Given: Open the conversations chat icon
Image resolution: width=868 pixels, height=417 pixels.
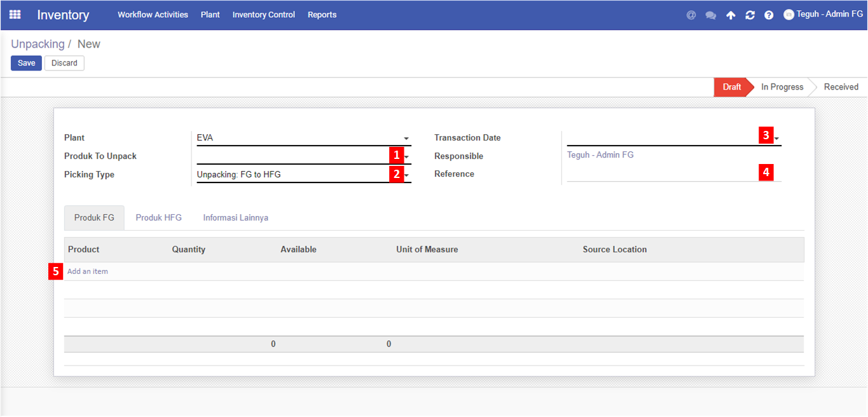Looking at the screenshot, I should (x=711, y=15).
